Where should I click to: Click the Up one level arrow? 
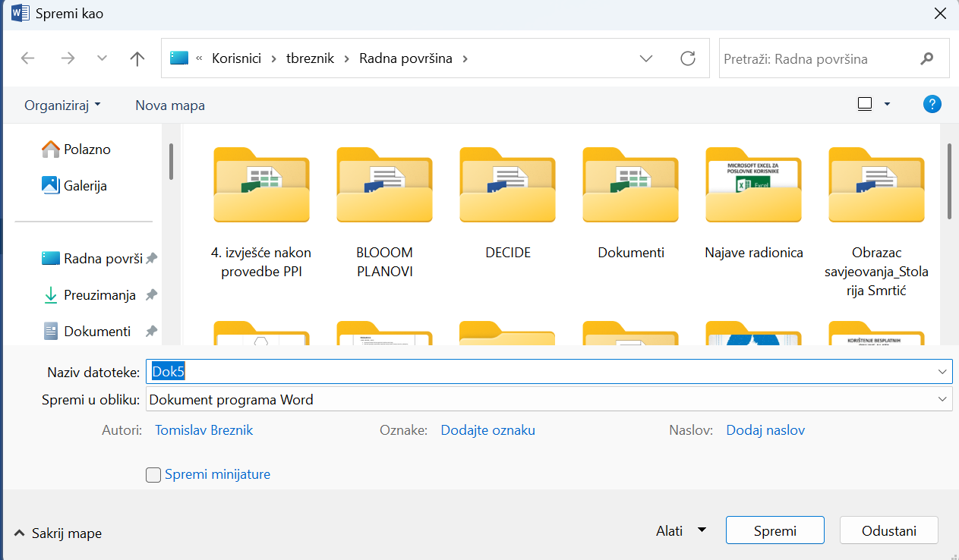click(137, 58)
